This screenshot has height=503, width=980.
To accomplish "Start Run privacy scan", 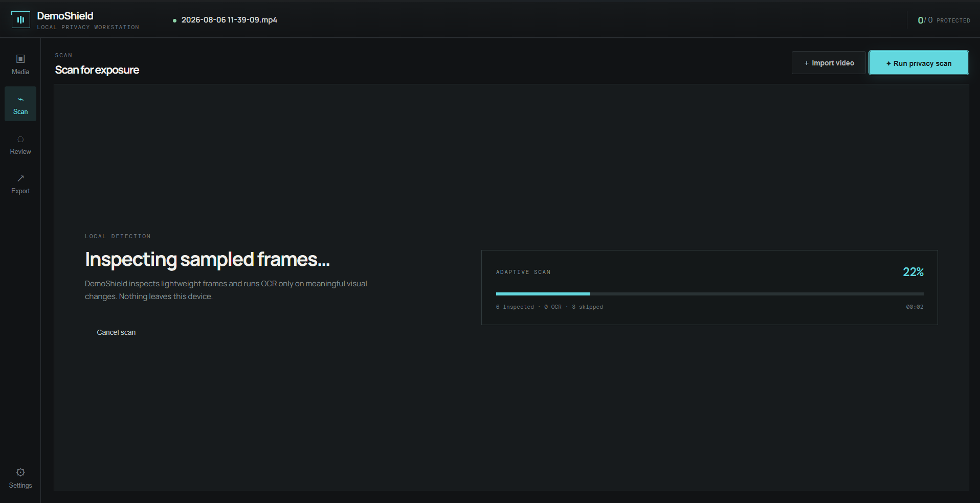I will (919, 63).
